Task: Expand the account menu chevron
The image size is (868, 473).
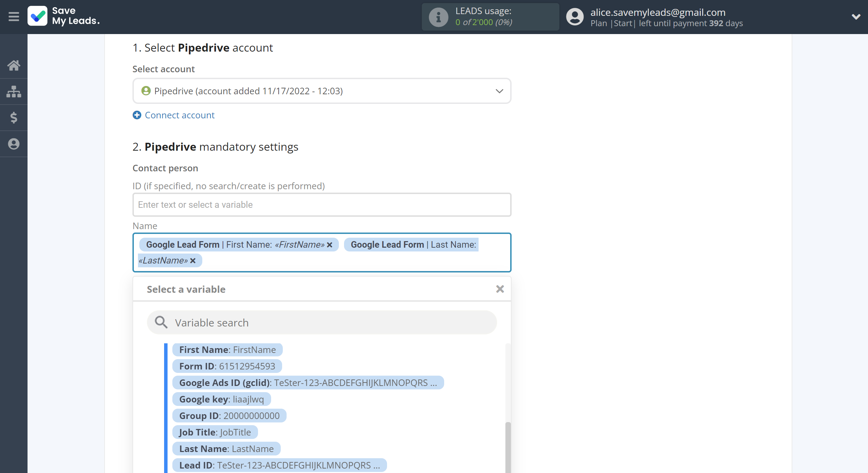Action: pos(856,17)
